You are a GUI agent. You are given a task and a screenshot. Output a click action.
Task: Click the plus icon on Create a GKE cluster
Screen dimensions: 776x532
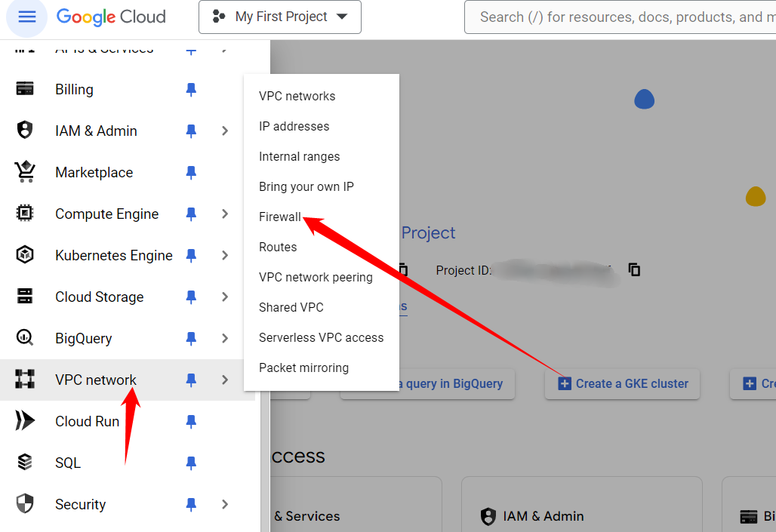[x=564, y=383]
